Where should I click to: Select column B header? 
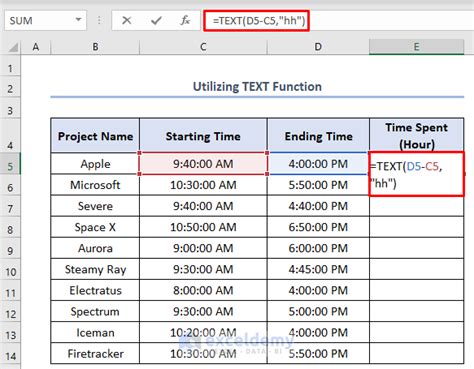(95, 47)
